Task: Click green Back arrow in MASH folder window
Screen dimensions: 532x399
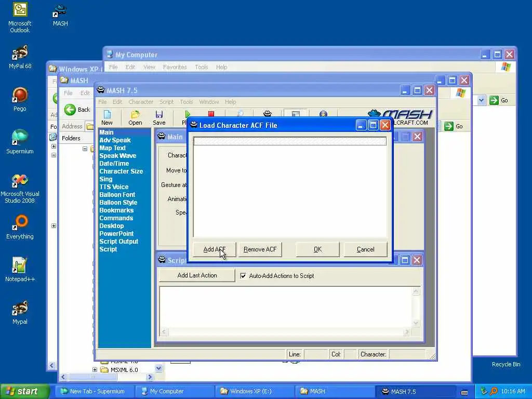Action: (70, 110)
